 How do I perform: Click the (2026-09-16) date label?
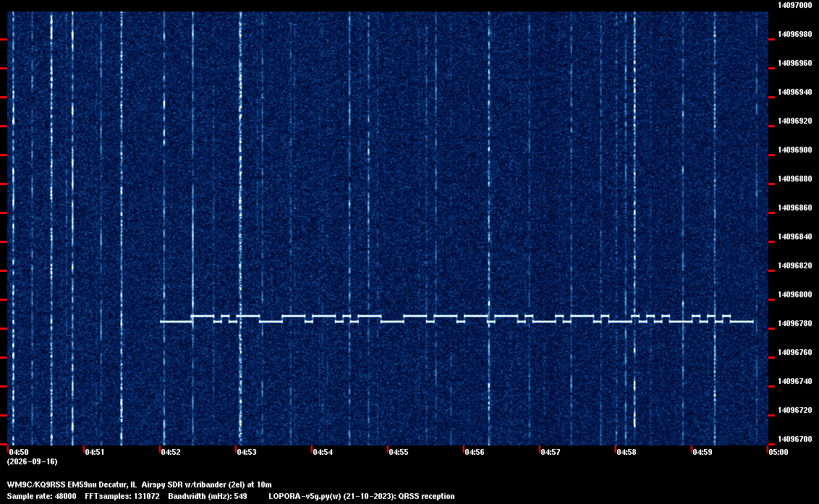point(33,461)
